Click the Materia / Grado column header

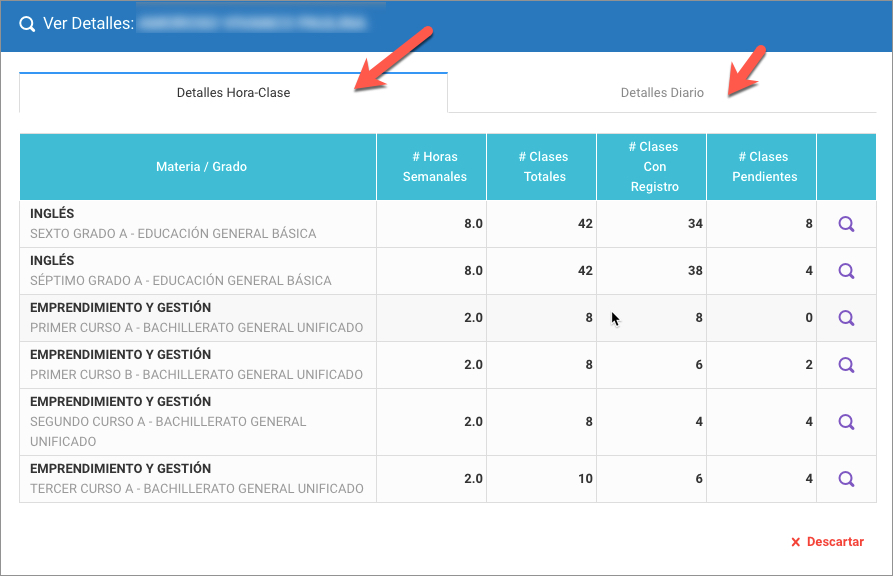pyautogui.click(x=201, y=167)
